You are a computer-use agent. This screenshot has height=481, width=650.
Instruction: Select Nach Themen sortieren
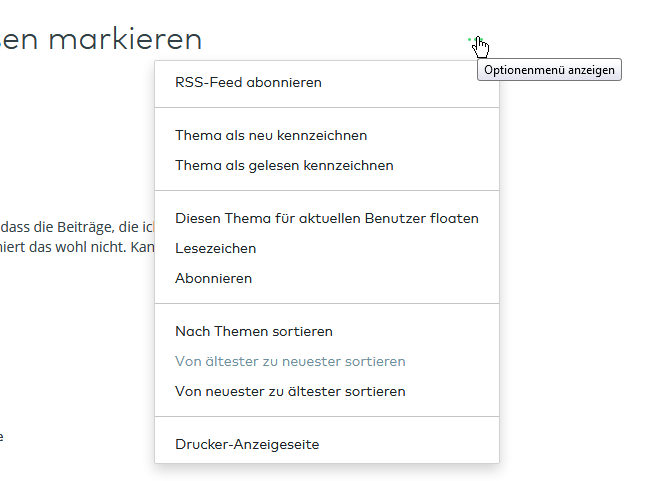pyautogui.click(x=254, y=331)
